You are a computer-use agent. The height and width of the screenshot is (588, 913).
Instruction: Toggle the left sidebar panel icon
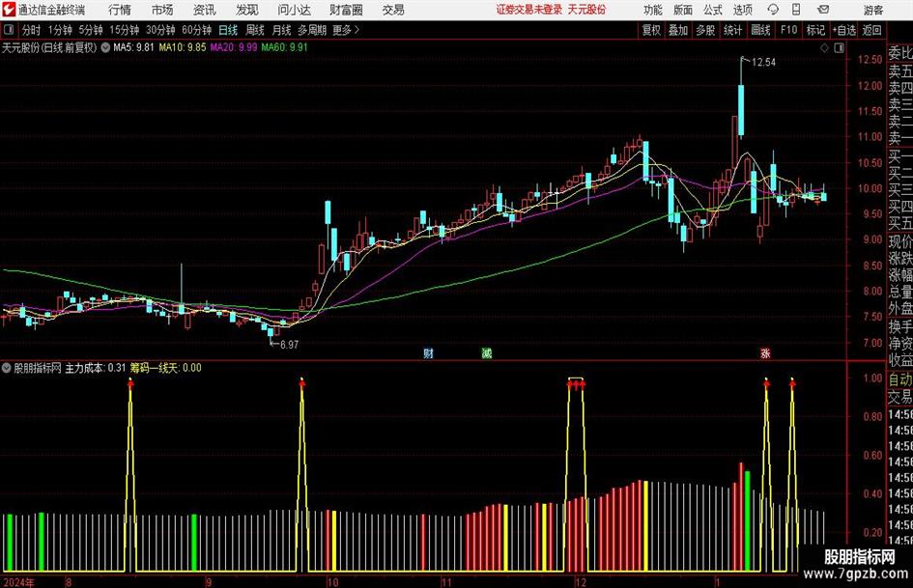tap(9, 30)
